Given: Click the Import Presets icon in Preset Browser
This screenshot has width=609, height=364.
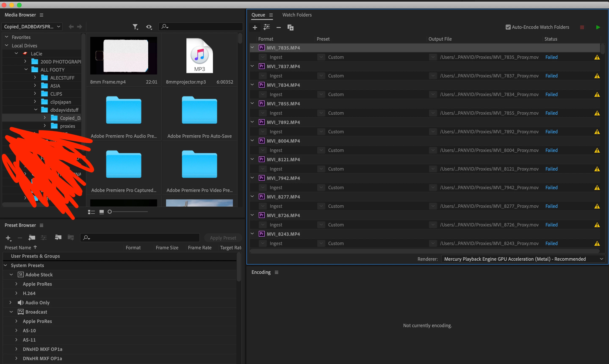Looking at the screenshot, I should click(58, 237).
